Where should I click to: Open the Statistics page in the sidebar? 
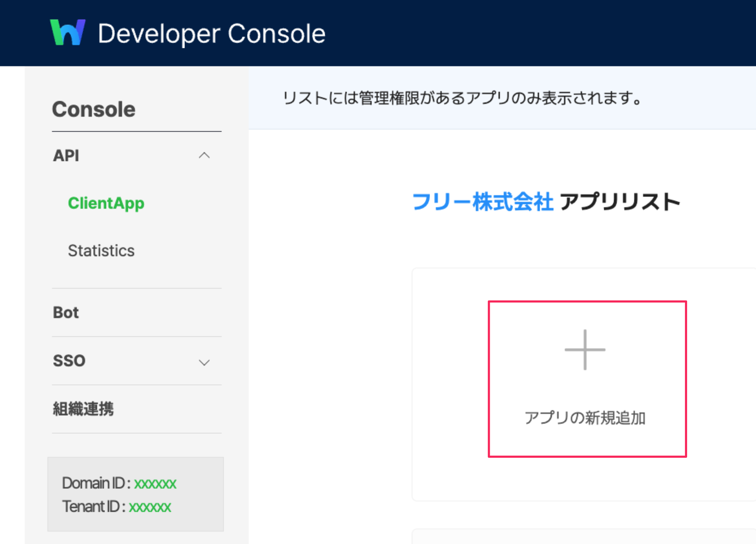click(101, 251)
